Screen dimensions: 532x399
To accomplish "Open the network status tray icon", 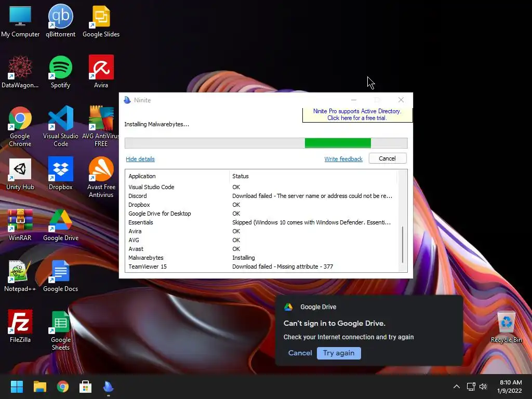I will click(x=471, y=387).
